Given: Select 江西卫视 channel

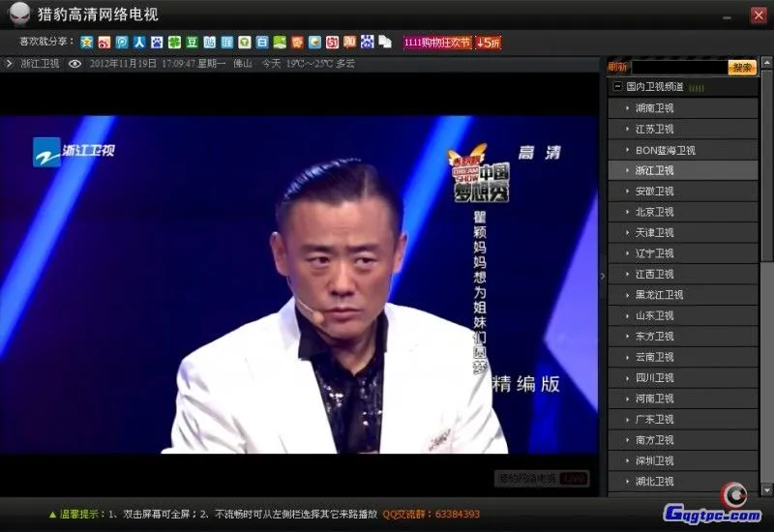Looking at the screenshot, I should coord(683,274).
